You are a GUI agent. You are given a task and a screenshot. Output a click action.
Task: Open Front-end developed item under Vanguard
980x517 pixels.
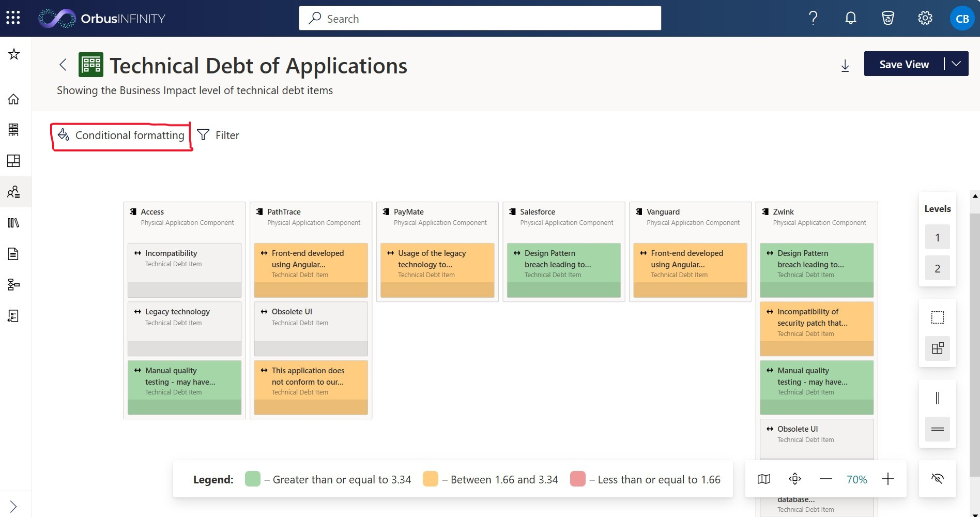point(690,270)
